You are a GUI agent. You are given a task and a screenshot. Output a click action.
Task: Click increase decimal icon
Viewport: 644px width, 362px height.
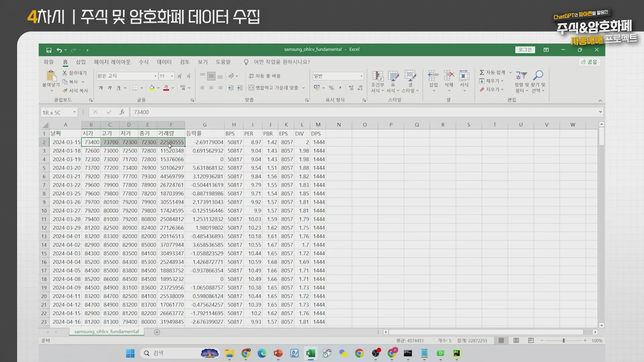click(x=351, y=88)
